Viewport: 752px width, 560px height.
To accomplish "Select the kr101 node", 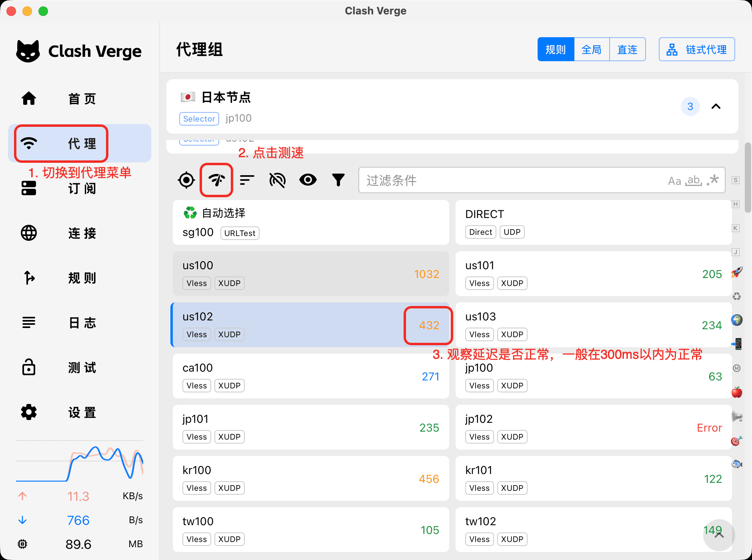I will tap(594, 478).
